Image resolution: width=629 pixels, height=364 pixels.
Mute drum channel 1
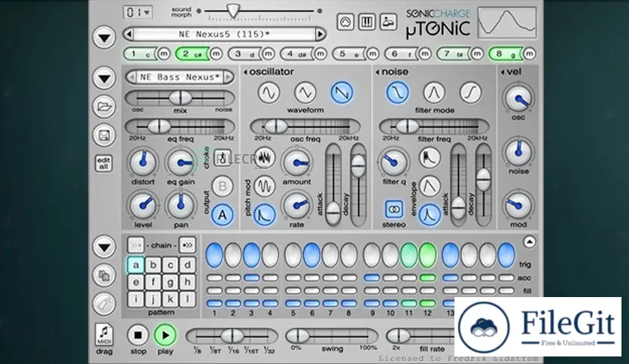coord(164,53)
